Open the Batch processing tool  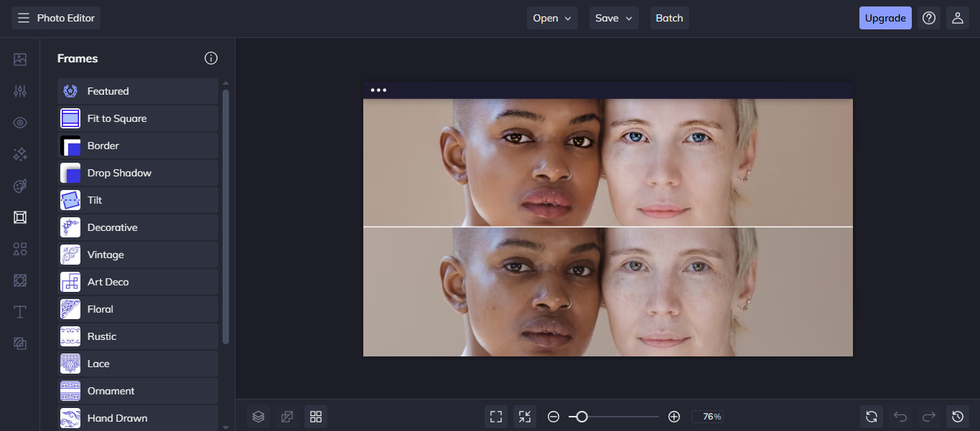point(668,17)
